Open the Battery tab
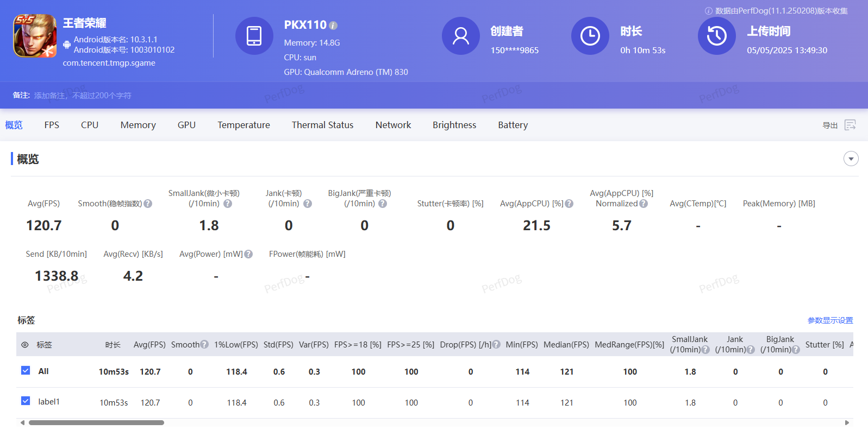Screen dimensions: 868x430 tap(513, 125)
